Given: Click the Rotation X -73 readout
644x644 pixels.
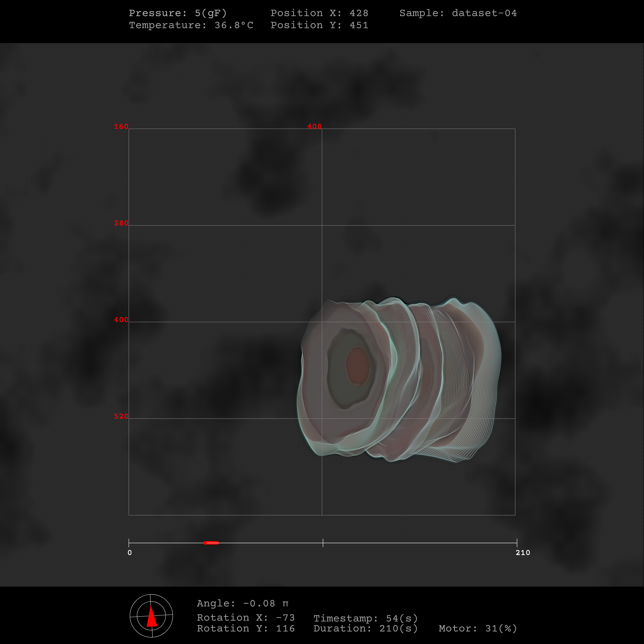Looking at the screenshot, I should coord(246,618).
